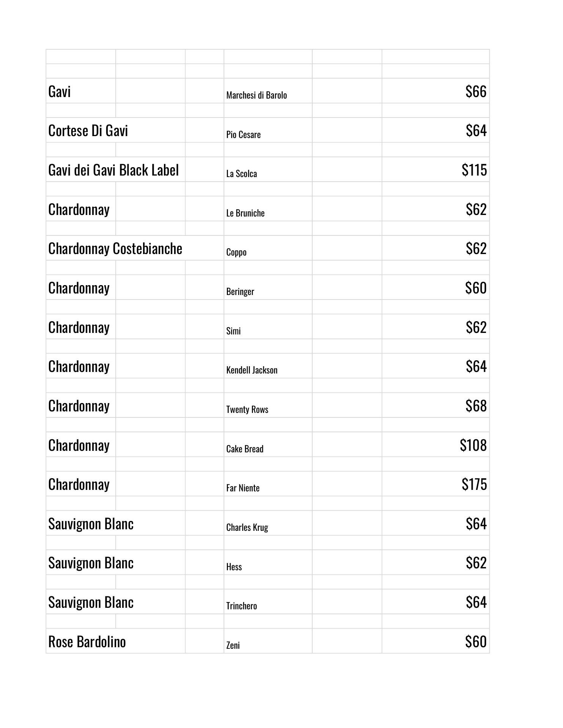Click the Beringer producer cell
Screen dimensions: 563x728
[240, 292]
